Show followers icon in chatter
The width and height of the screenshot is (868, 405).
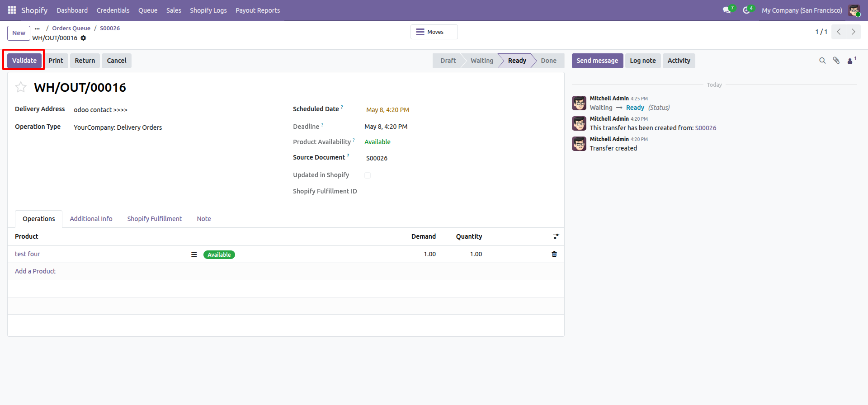click(851, 61)
